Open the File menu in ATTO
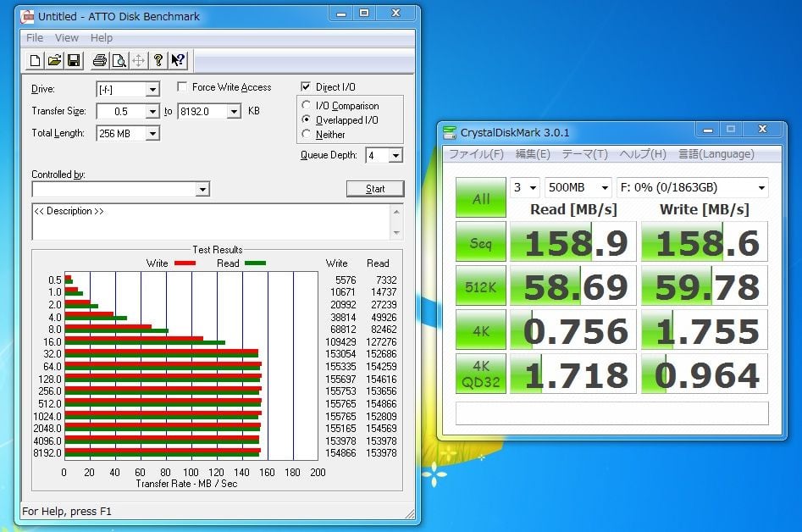802x532 pixels. coord(35,38)
